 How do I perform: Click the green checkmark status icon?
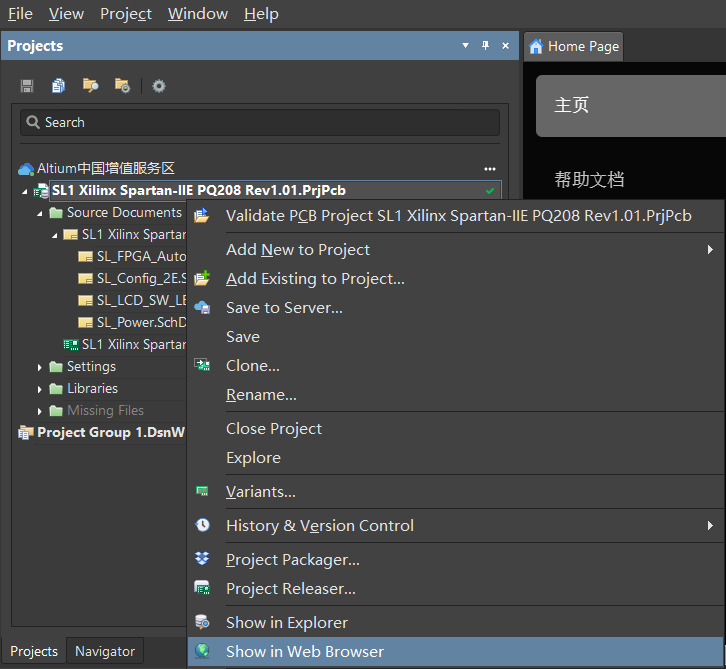[x=490, y=191]
